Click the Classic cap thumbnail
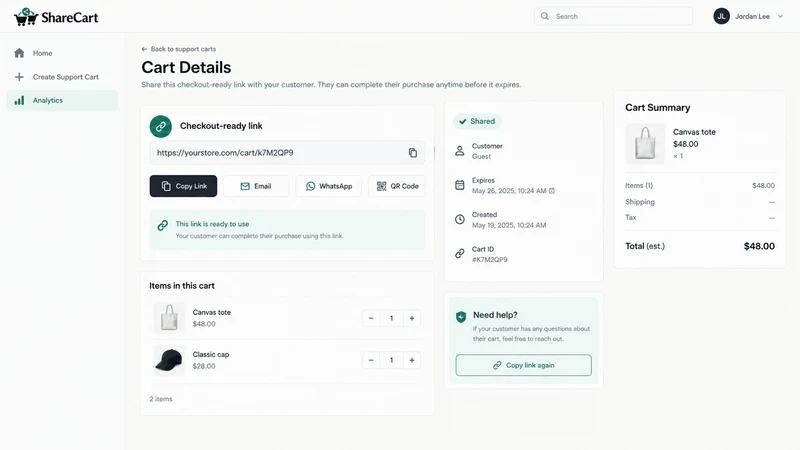 click(169, 360)
